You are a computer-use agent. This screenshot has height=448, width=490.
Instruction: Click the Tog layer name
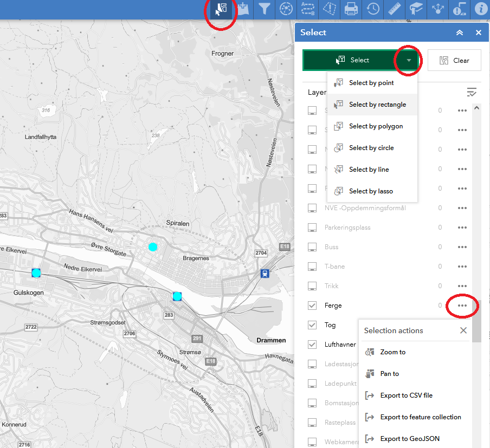pyautogui.click(x=330, y=325)
